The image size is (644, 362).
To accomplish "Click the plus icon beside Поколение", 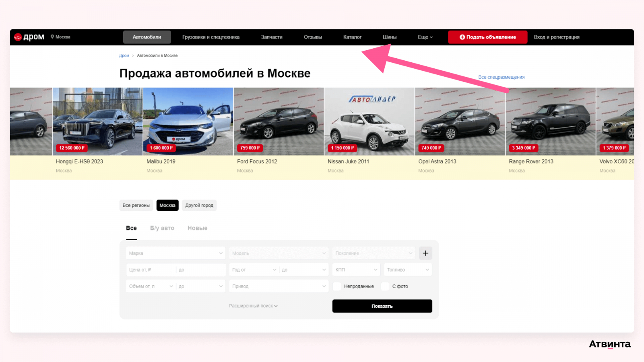I will click(425, 253).
